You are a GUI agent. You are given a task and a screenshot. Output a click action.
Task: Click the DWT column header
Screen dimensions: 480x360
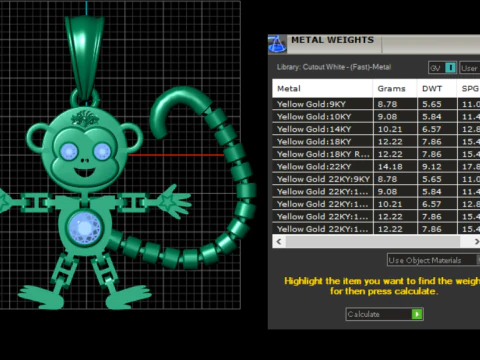click(437, 89)
